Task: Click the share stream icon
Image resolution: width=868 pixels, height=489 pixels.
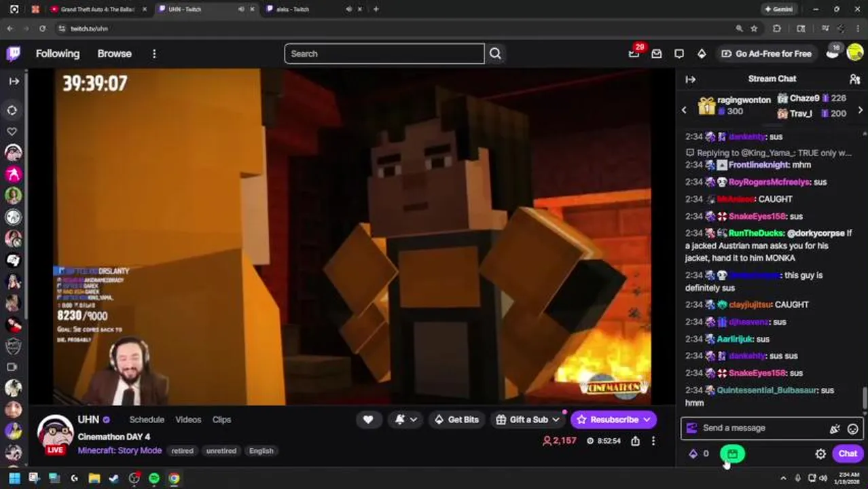Action: point(635,441)
